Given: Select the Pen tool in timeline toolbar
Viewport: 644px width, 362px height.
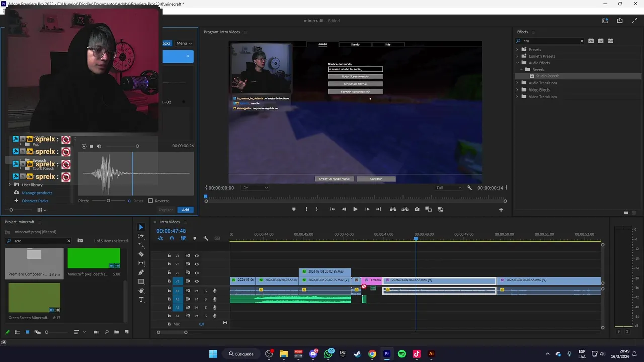Looking at the screenshot, I should coord(141,273).
